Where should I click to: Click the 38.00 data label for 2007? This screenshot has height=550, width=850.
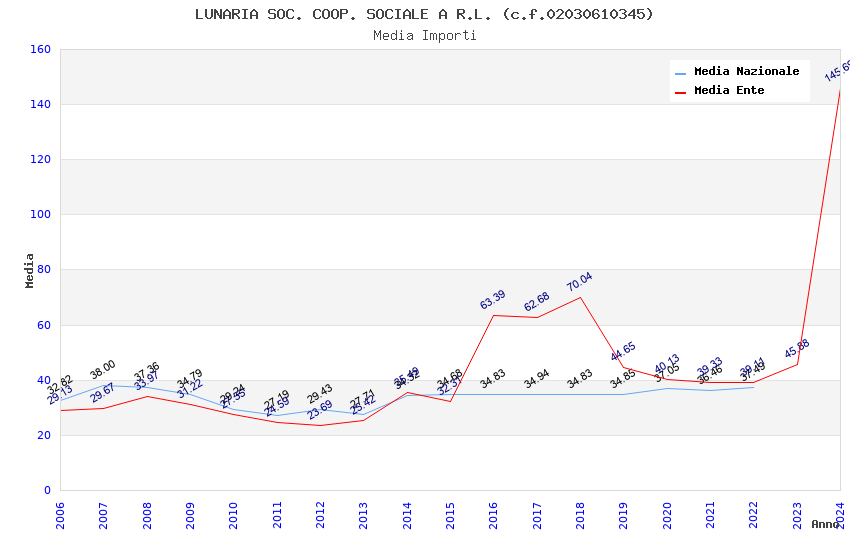[x=102, y=370]
